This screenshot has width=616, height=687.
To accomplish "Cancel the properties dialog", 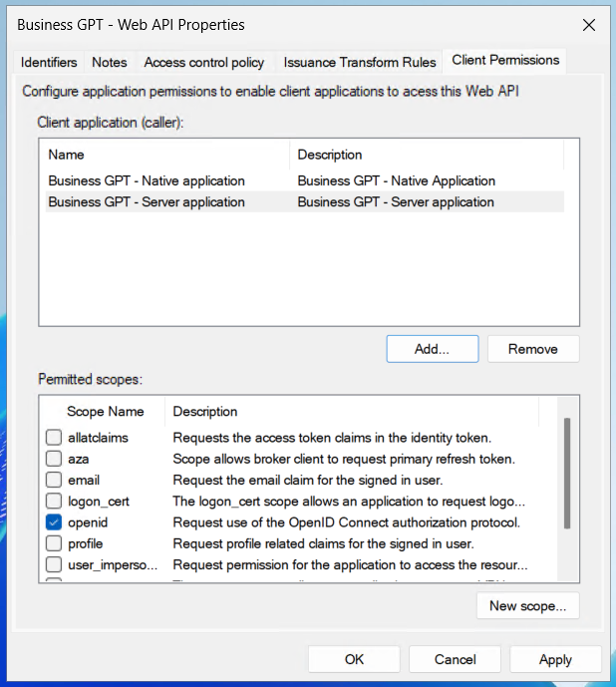I will (x=455, y=659).
